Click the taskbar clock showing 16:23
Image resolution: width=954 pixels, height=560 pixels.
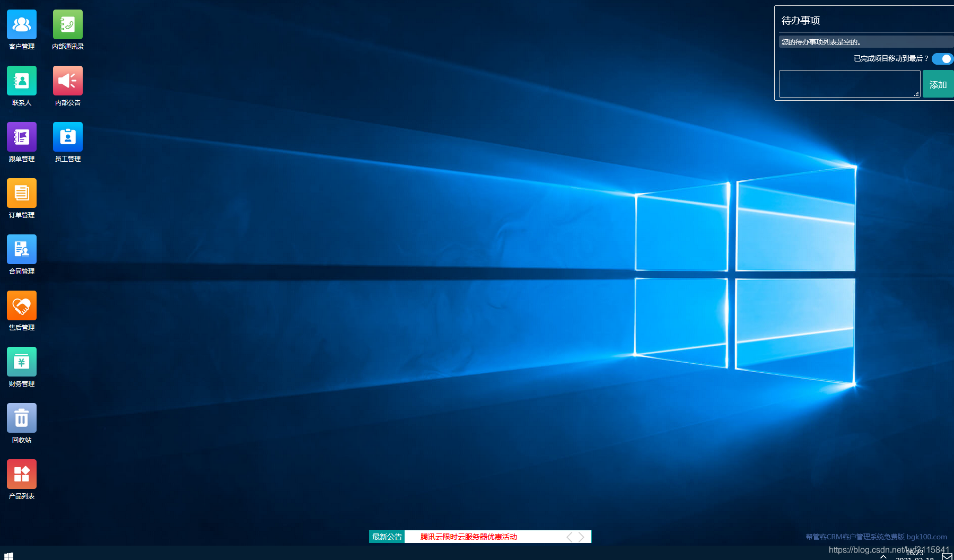click(x=915, y=553)
